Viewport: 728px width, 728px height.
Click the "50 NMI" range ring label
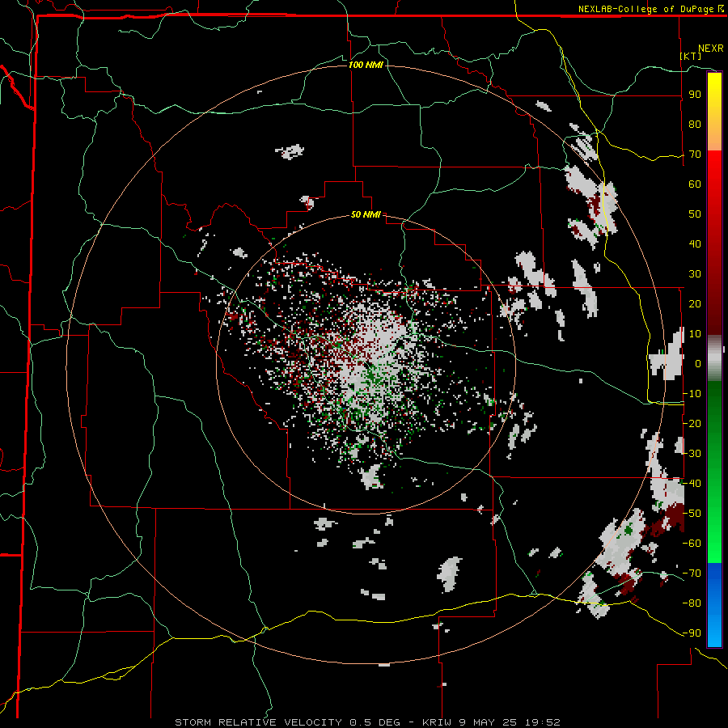366,214
